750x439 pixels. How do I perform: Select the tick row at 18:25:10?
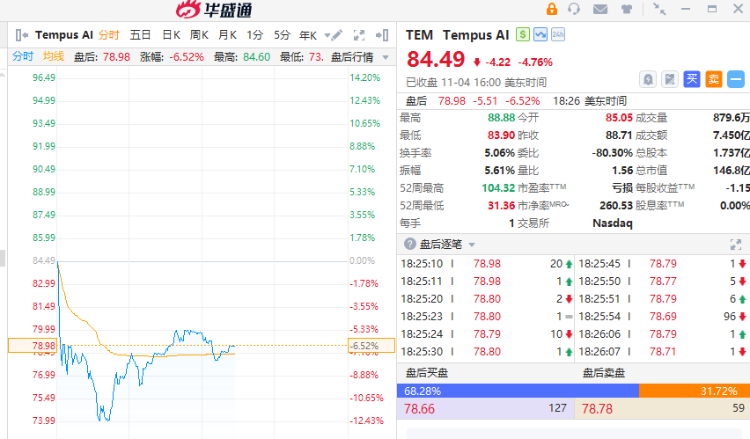click(485, 263)
